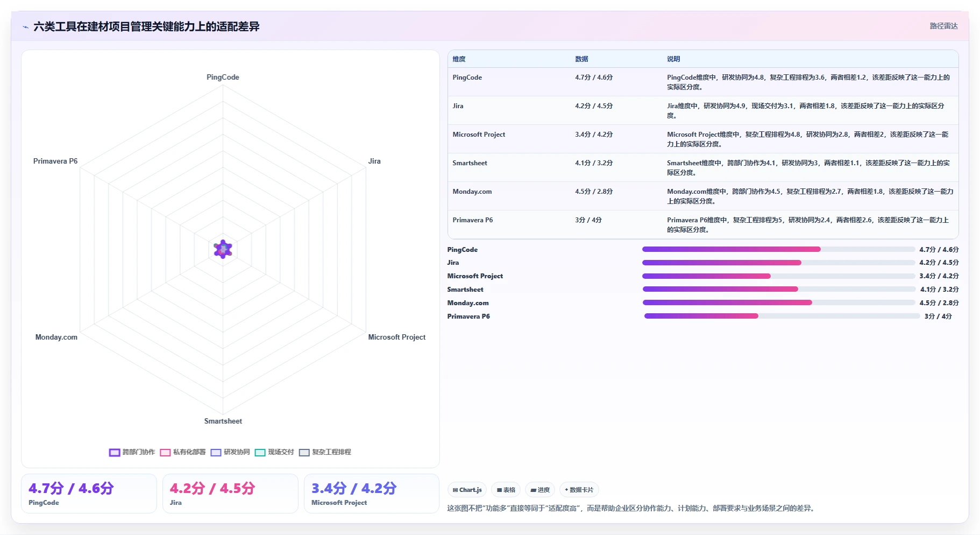Click the Primavera P6 description text in the table
980x535 pixels.
point(808,225)
